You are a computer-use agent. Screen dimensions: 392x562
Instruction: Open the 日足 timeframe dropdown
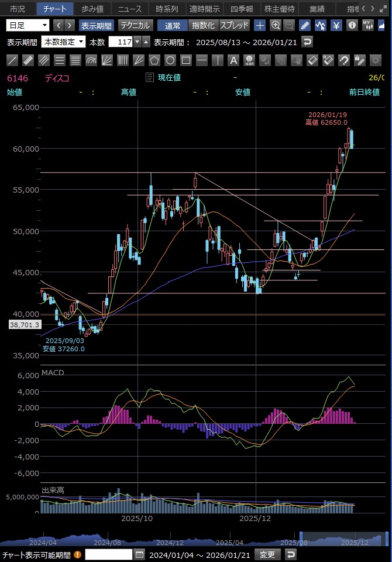pyautogui.click(x=27, y=25)
